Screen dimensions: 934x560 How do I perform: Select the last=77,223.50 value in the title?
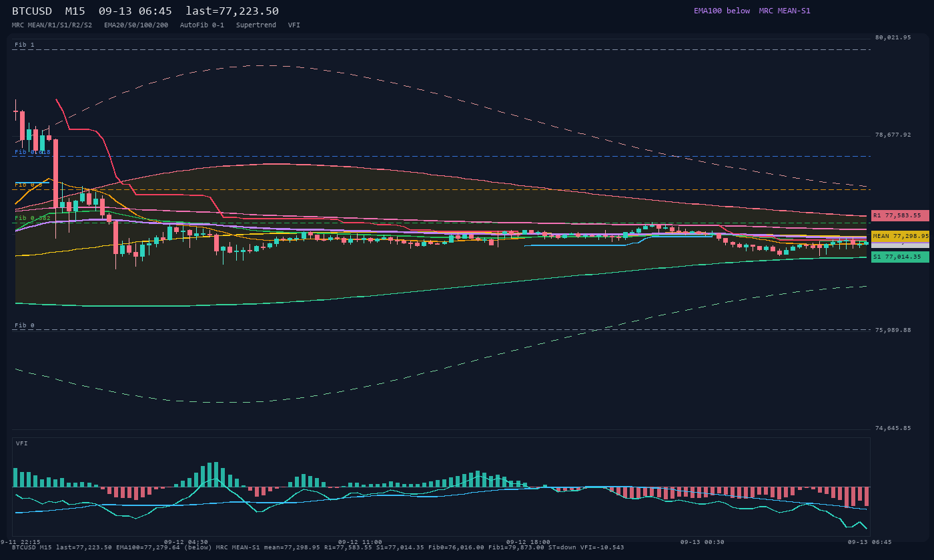[232, 11]
